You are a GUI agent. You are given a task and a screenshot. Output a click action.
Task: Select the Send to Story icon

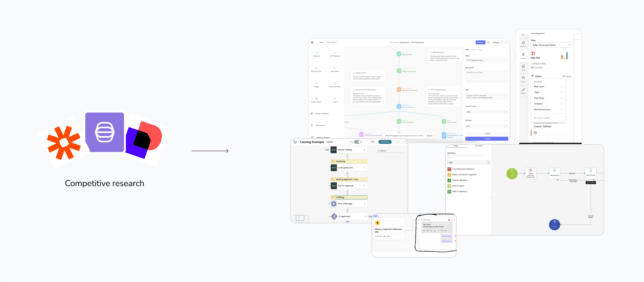pos(316,99)
